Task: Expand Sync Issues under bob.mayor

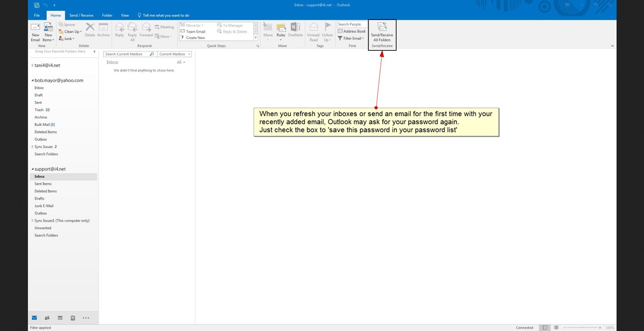Action: [x=33, y=146]
